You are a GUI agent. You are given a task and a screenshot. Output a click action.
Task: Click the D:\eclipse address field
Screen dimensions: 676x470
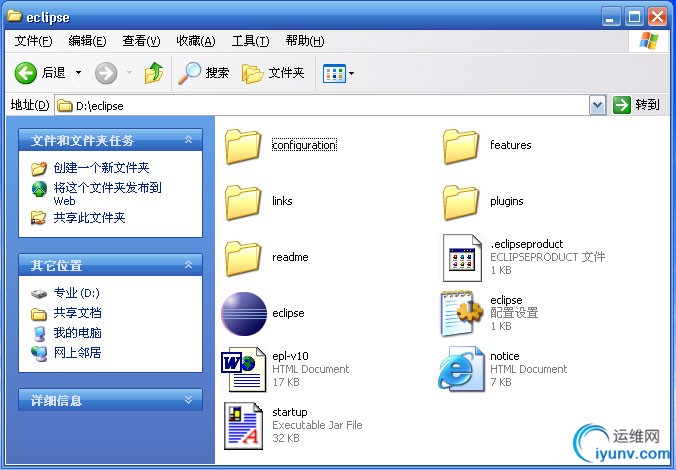pos(322,106)
